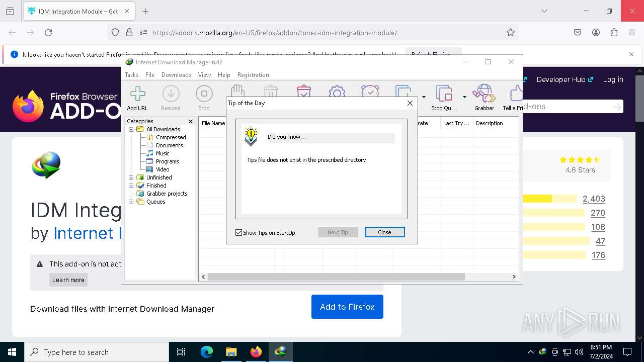Click the padlock site security icon
Image resolution: width=644 pixels, height=362 pixels.
click(x=129, y=33)
